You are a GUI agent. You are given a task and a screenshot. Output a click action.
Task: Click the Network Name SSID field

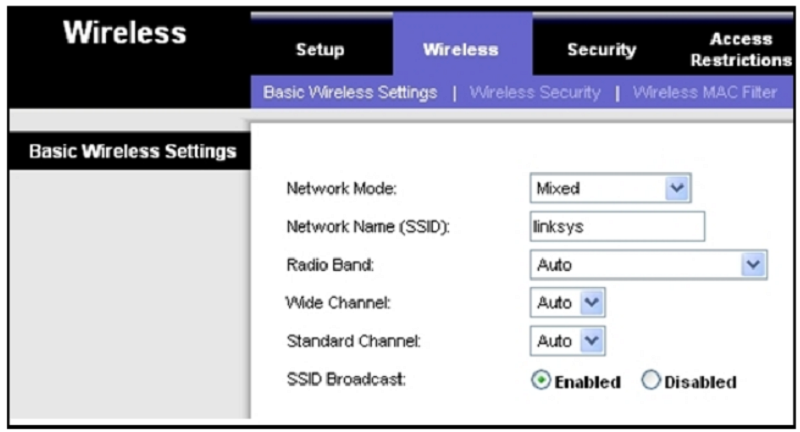[617, 226]
